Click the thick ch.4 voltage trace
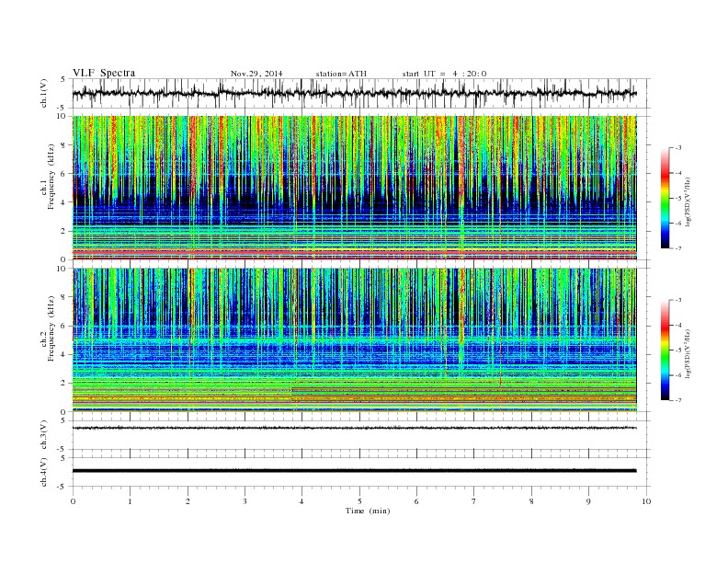This screenshot has height=563, width=728. pyautogui.click(x=354, y=471)
